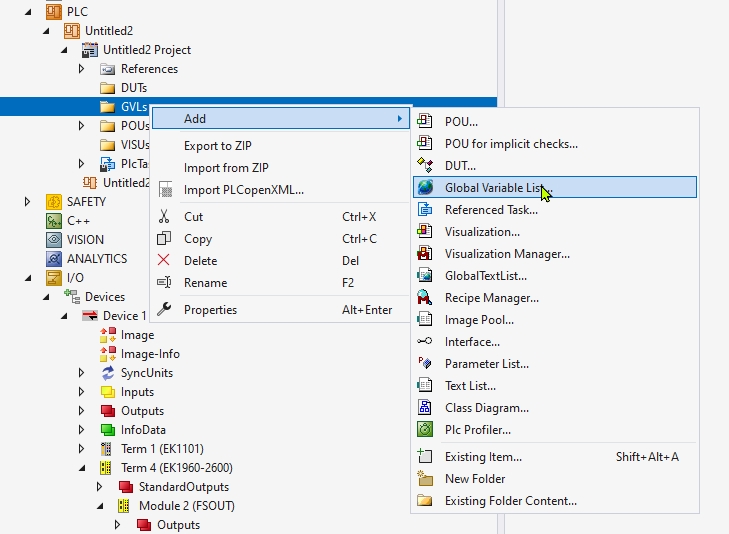The width and height of the screenshot is (729, 534).
Task: Click the VISION eye icon
Action: (54, 240)
